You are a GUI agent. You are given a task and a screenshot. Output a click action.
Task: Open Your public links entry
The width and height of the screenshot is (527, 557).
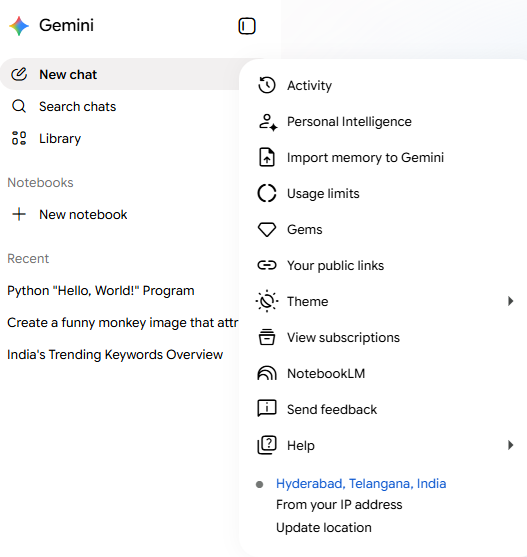pos(383,265)
